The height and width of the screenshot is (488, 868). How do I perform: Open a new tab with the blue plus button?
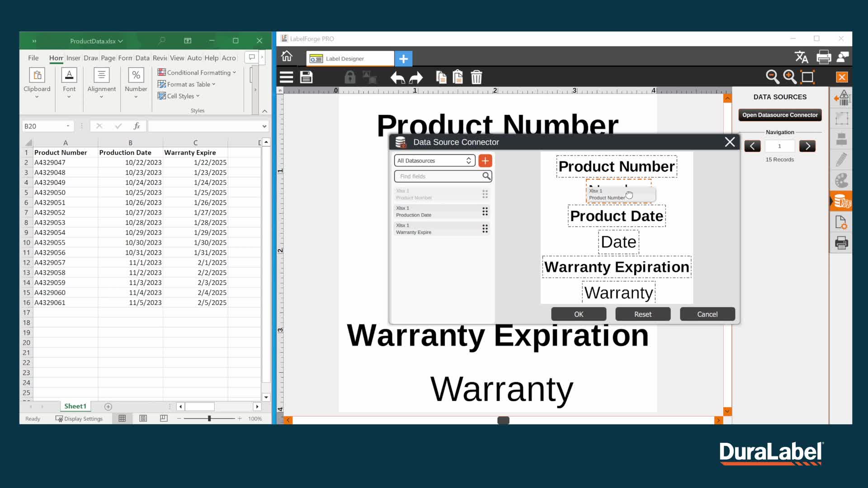pyautogui.click(x=404, y=59)
